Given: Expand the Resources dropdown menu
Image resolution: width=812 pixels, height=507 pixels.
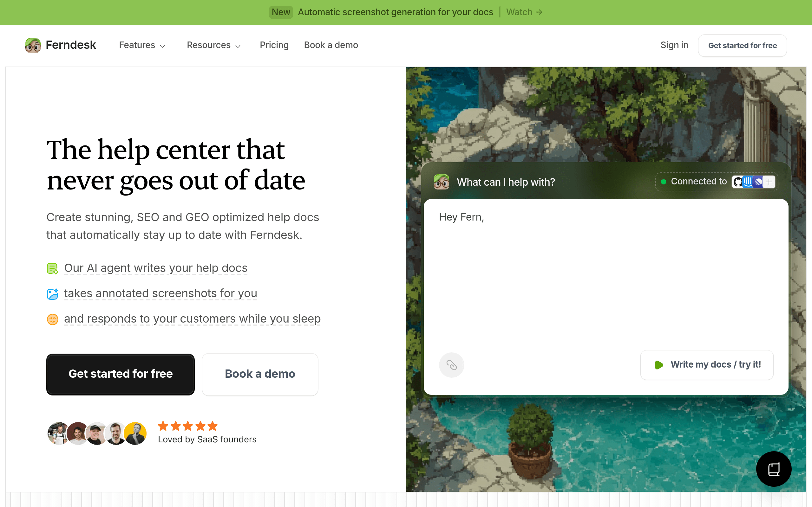Looking at the screenshot, I should tap(214, 45).
